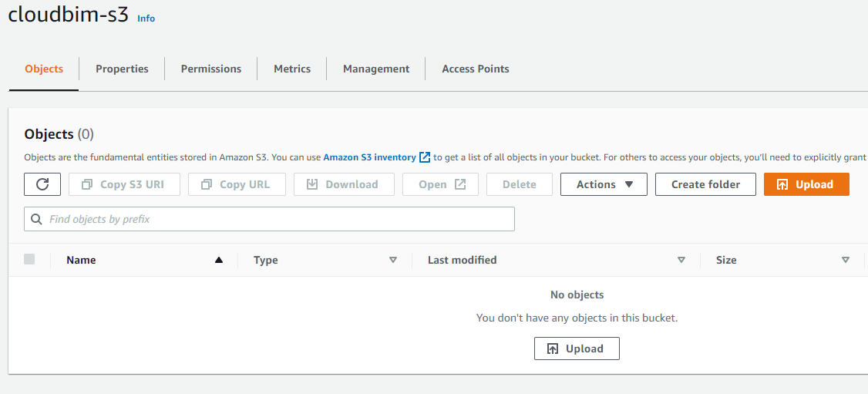The width and height of the screenshot is (868, 394).
Task: Click the Open button
Action: [x=440, y=184]
